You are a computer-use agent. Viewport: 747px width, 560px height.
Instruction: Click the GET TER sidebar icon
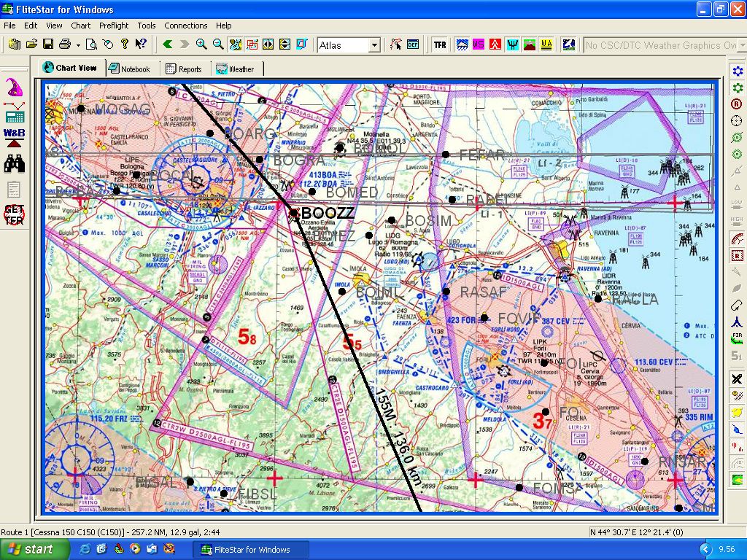point(15,215)
